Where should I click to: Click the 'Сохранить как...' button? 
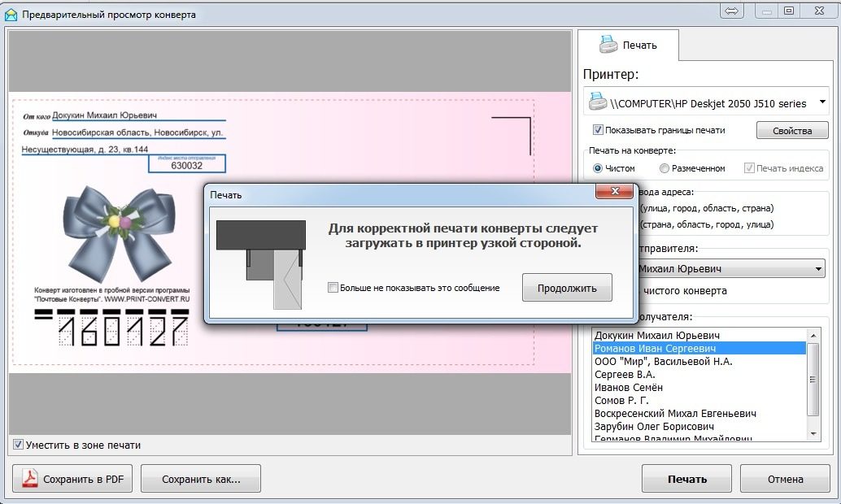[x=201, y=479]
